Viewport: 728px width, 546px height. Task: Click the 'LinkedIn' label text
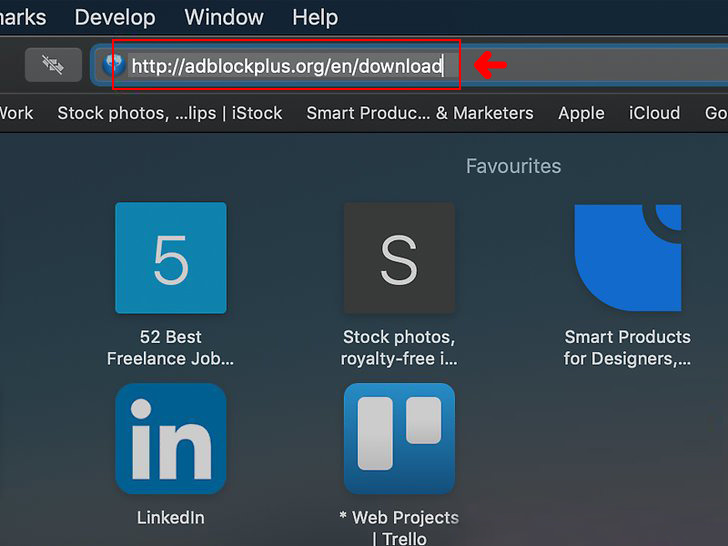[170, 517]
